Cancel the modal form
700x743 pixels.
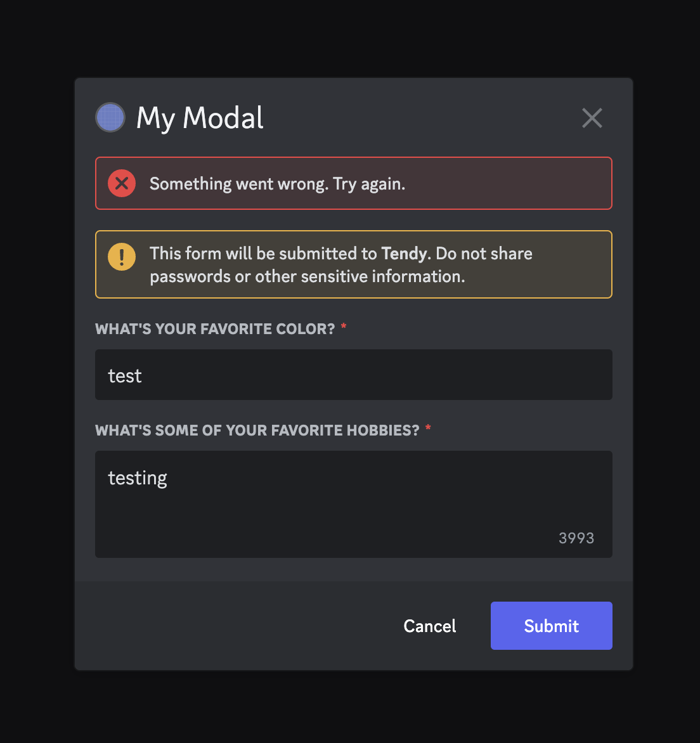[430, 626]
